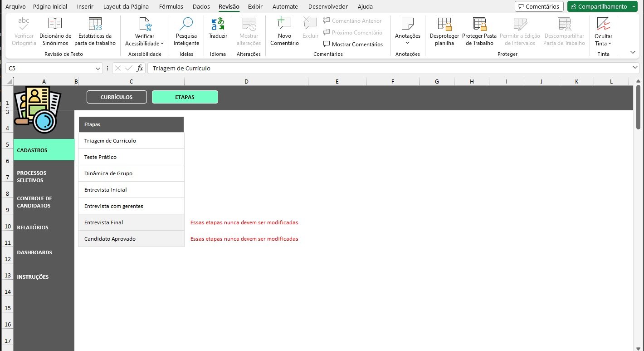Click Proteger Pasta de Trabalho

[x=479, y=31]
